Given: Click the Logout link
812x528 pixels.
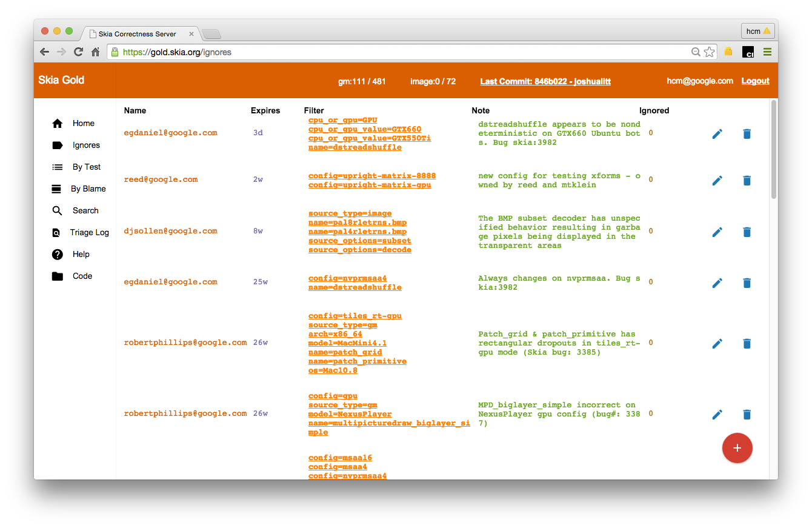Looking at the screenshot, I should (755, 81).
